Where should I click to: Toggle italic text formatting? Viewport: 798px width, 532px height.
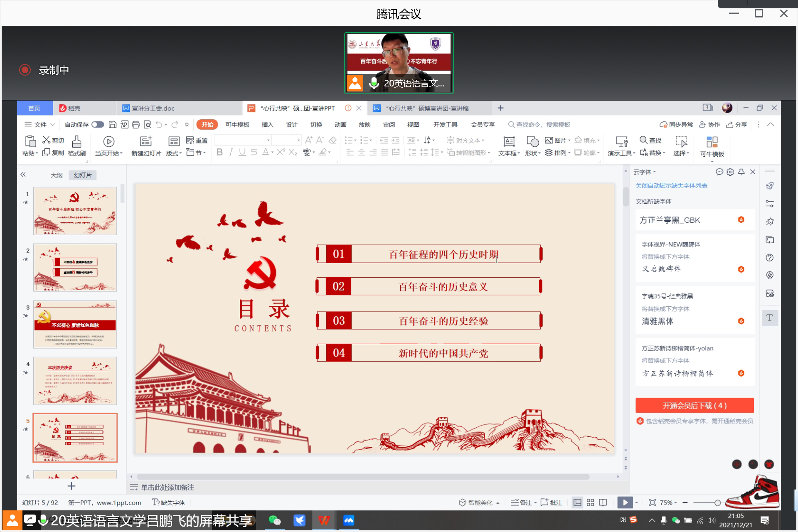click(x=231, y=153)
